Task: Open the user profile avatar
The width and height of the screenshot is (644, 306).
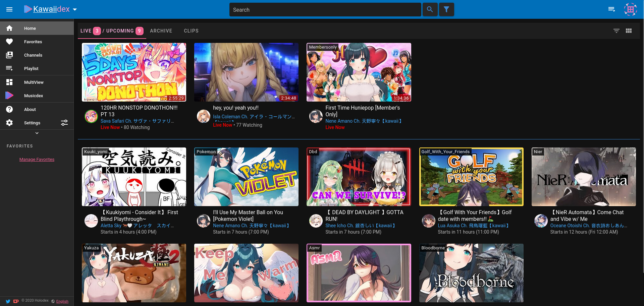Action: point(630,9)
